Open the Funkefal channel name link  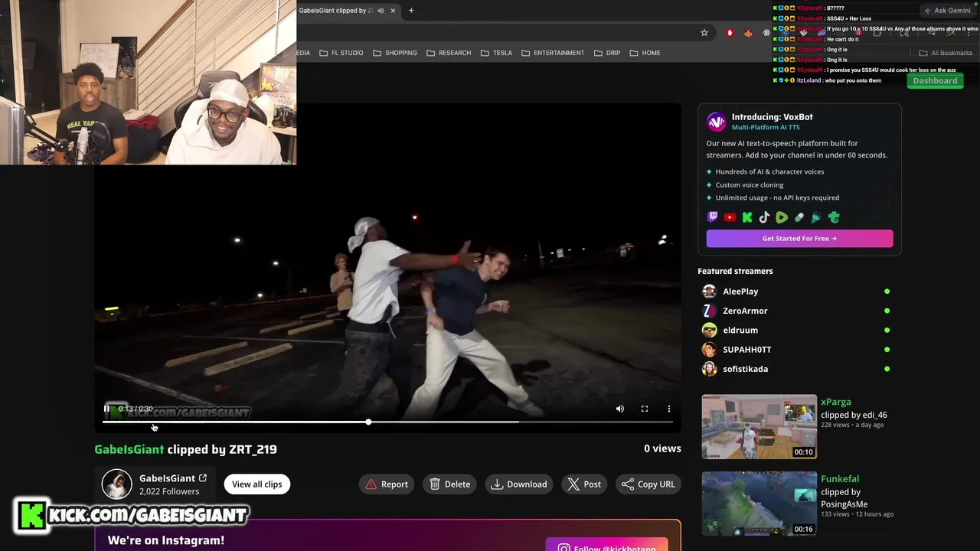pos(840,479)
